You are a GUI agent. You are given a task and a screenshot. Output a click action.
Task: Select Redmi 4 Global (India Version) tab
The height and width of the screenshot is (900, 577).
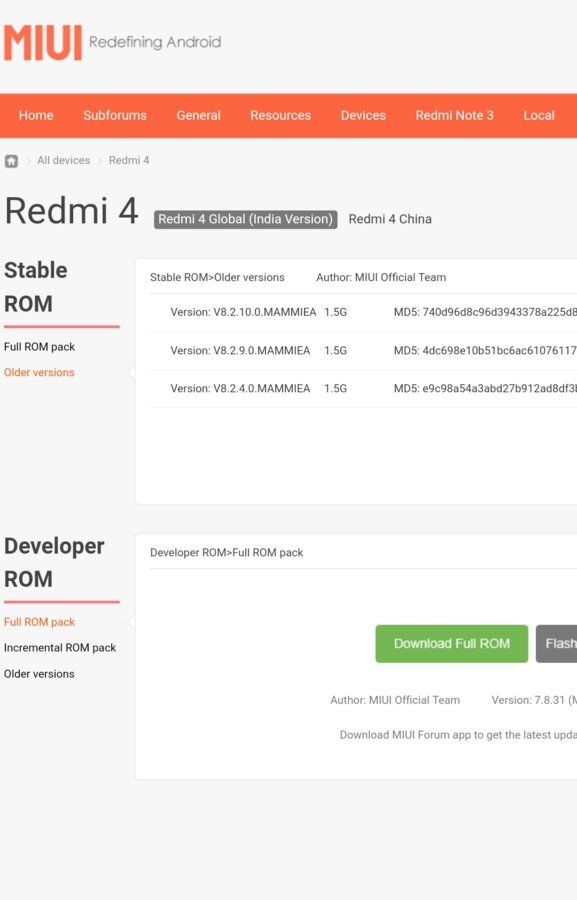(245, 219)
